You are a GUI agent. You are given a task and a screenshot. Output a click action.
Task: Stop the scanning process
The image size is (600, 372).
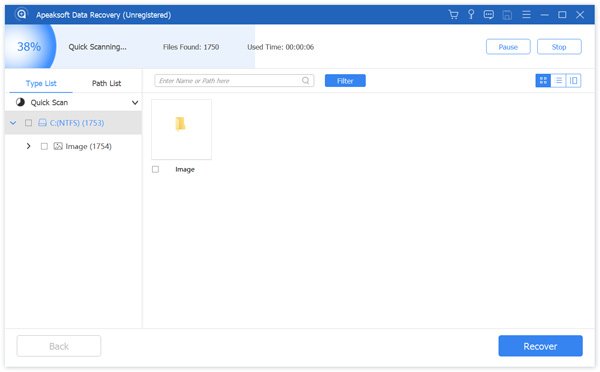559,47
